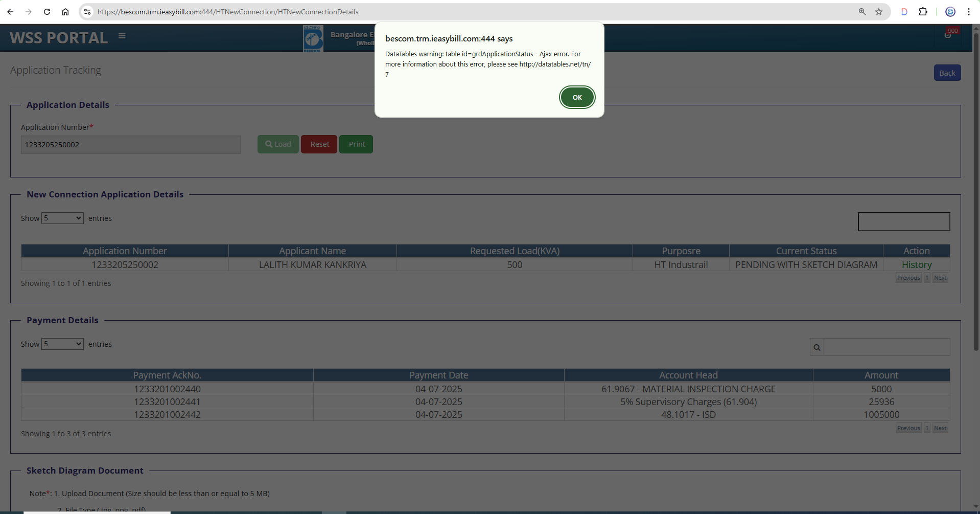This screenshot has width=980, height=514.
Task: Select page 1 under New Connection table
Action: 927,278
